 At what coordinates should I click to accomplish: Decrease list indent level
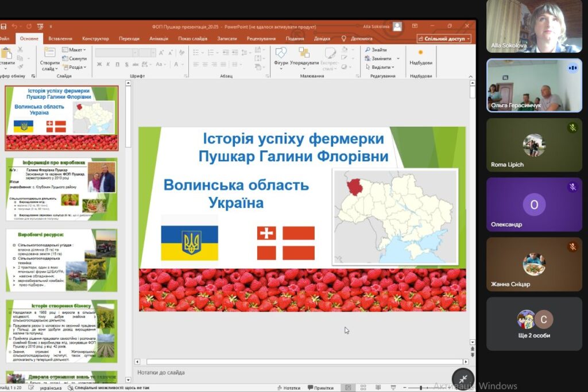point(225,52)
